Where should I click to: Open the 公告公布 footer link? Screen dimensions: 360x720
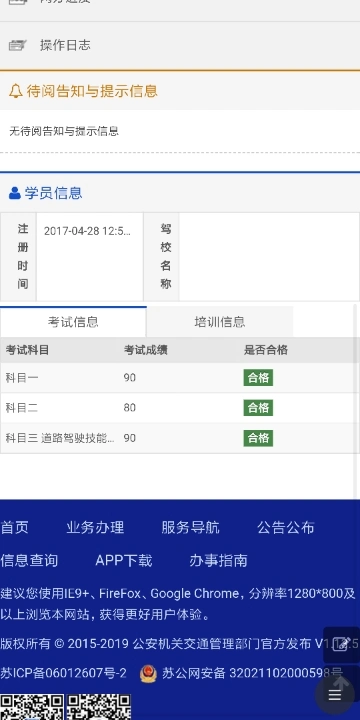pyautogui.click(x=286, y=527)
